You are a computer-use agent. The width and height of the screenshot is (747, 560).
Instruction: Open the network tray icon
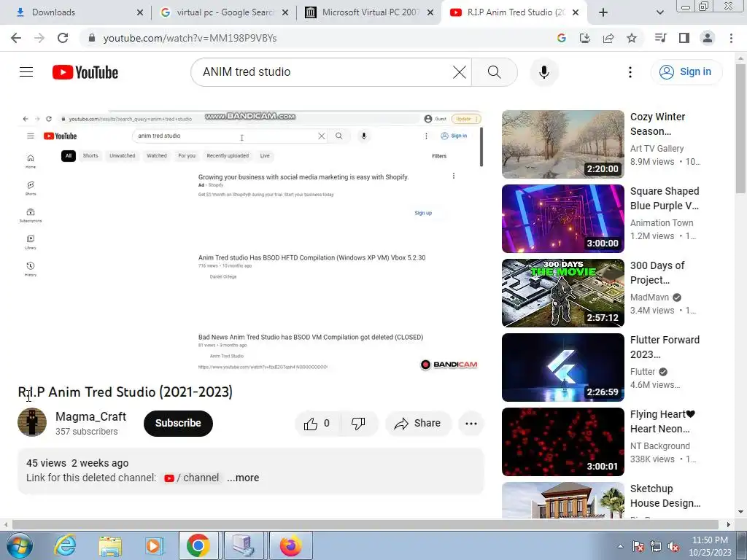[656, 546]
